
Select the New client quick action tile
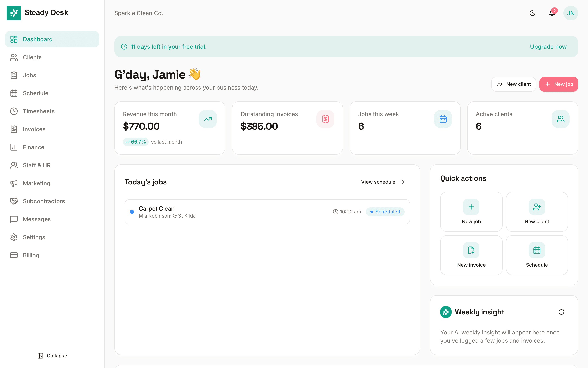(x=537, y=212)
